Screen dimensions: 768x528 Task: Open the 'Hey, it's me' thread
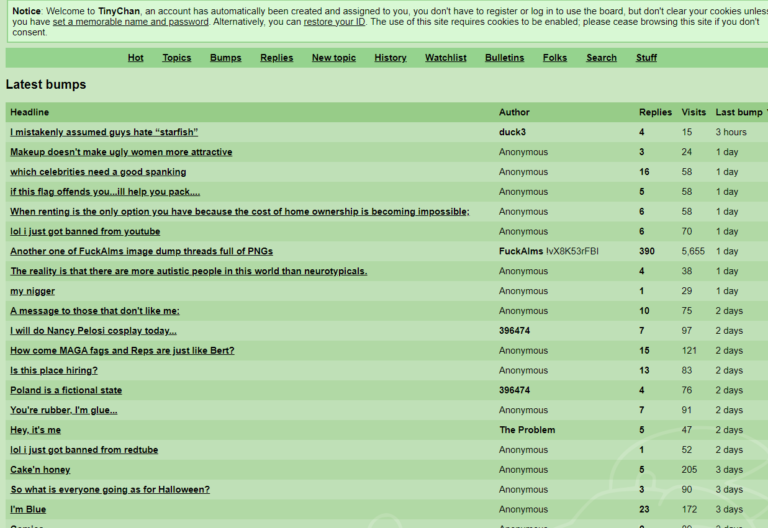coord(36,430)
